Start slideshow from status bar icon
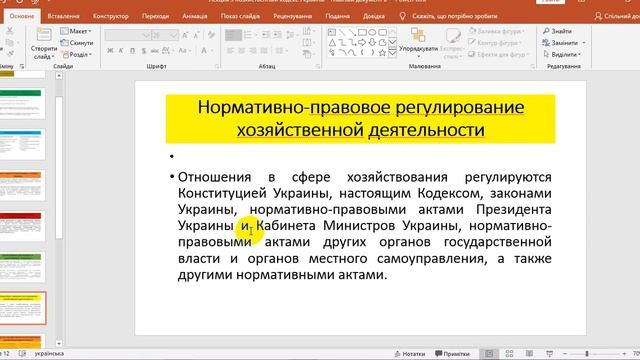Viewport: 640px width, 360px height. click(549, 353)
